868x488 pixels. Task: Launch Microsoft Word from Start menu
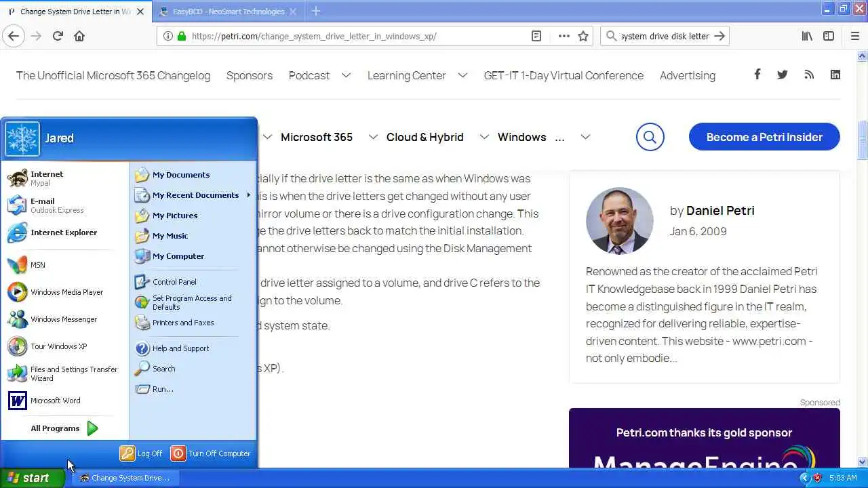click(x=65, y=401)
